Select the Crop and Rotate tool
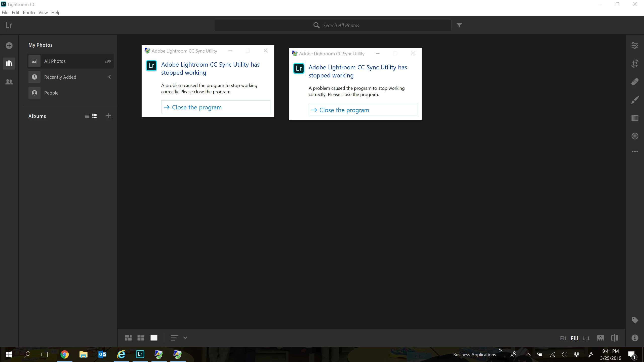The image size is (644, 362). click(x=635, y=64)
